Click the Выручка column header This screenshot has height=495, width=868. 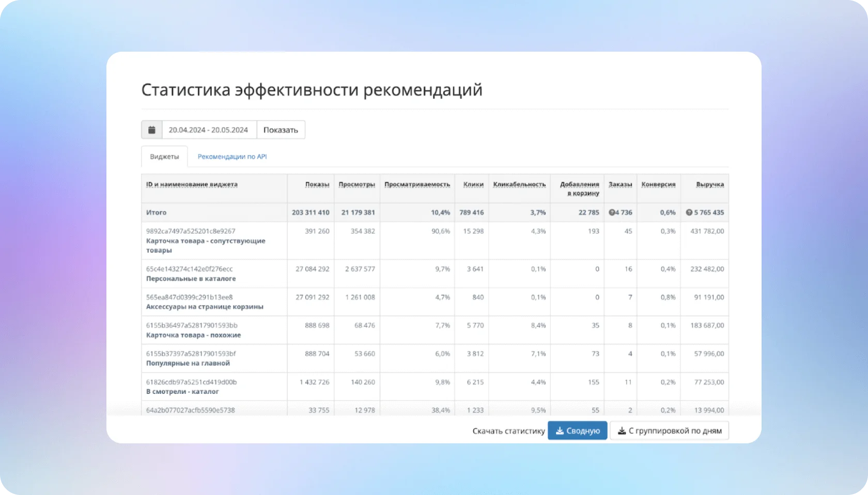coord(709,184)
